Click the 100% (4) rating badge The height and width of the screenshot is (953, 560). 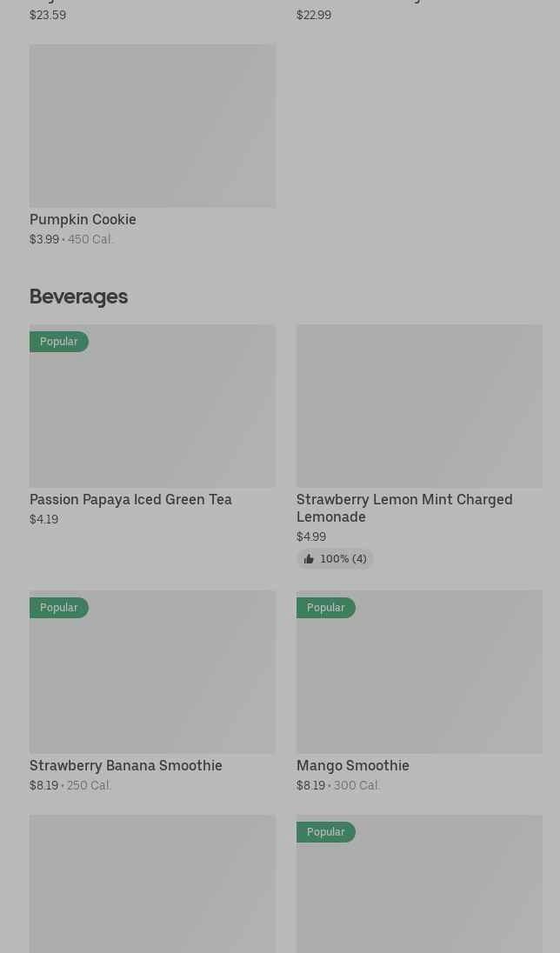(x=335, y=559)
